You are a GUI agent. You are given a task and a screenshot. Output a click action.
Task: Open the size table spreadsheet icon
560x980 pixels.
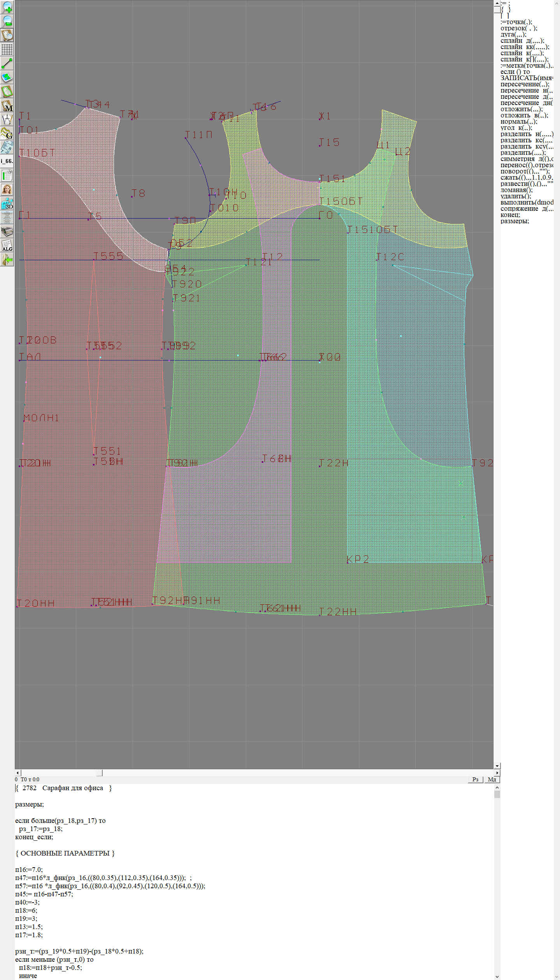7,175
